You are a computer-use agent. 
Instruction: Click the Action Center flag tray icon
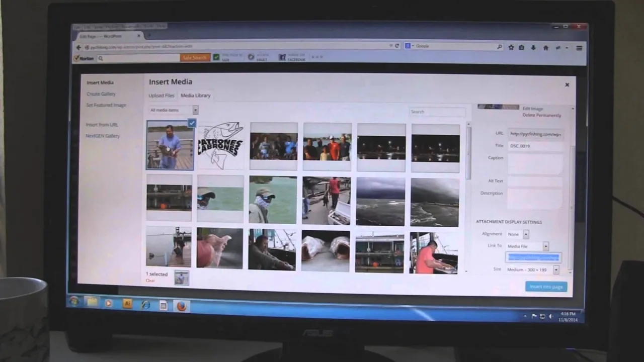(x=535, y=316)
